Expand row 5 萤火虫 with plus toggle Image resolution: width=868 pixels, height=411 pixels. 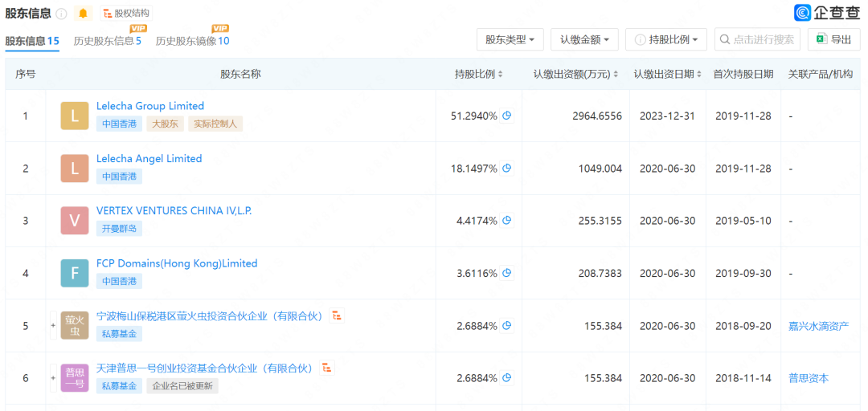[x=54, y=326]
